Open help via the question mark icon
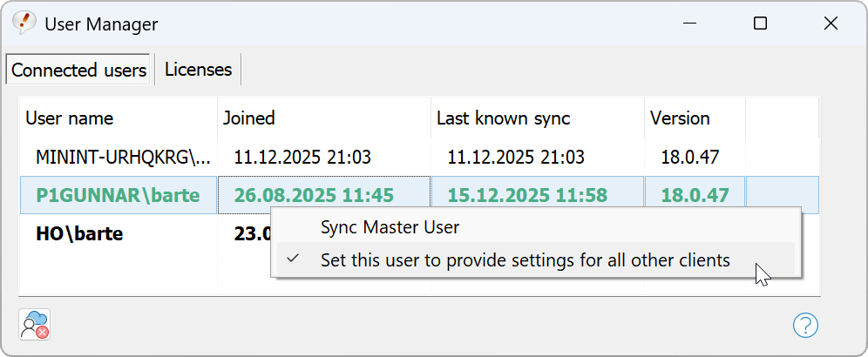The image size is (868, 357). pos(805,325)
